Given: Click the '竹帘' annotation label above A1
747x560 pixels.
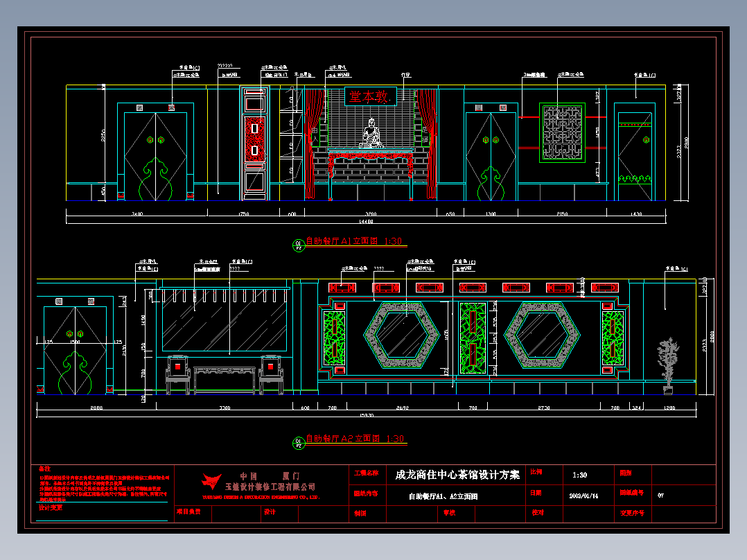Looking at the screenshot, I should pos(405,75).
